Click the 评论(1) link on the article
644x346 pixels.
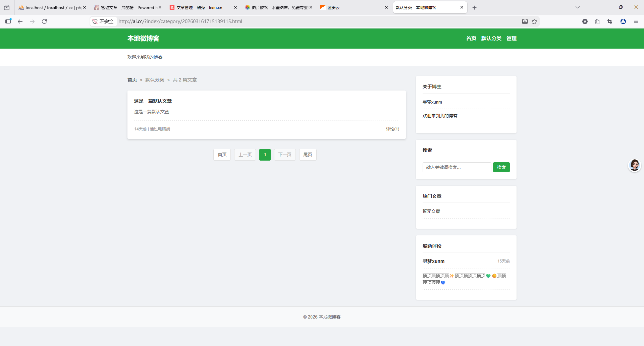click(392, 129)
